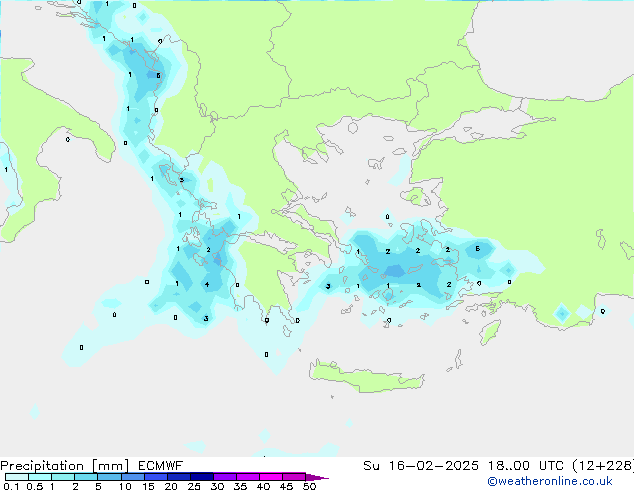The height and width of the screenshot is (490, 634).
Task: Click the '45' legend scale label
Action: tap(286, 486)
